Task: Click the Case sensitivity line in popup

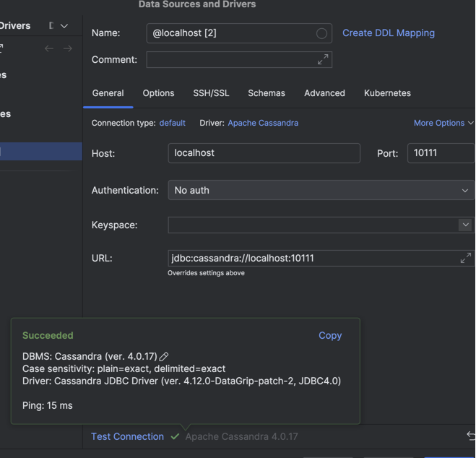Action: (x=124, y=368)
